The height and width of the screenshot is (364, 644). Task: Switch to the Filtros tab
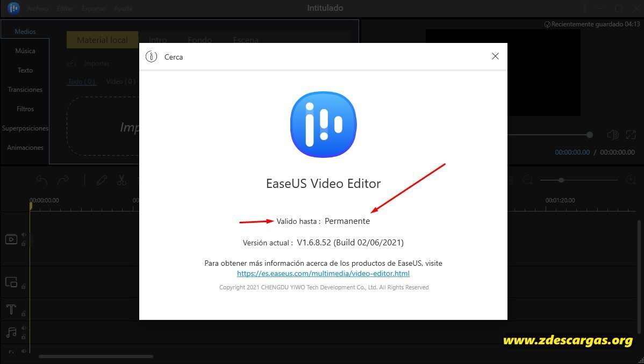tap(25, 109)
